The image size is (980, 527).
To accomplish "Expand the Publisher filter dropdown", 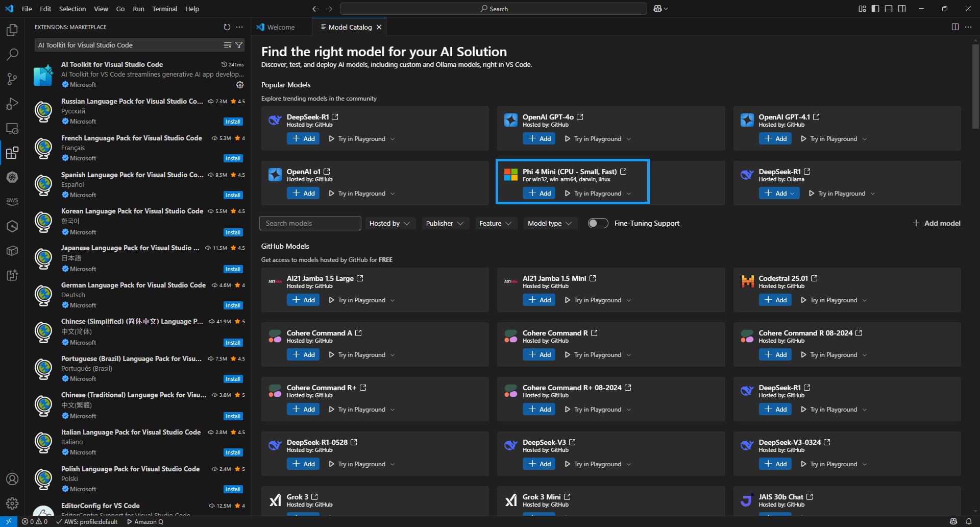I will (x=445, y=223).
